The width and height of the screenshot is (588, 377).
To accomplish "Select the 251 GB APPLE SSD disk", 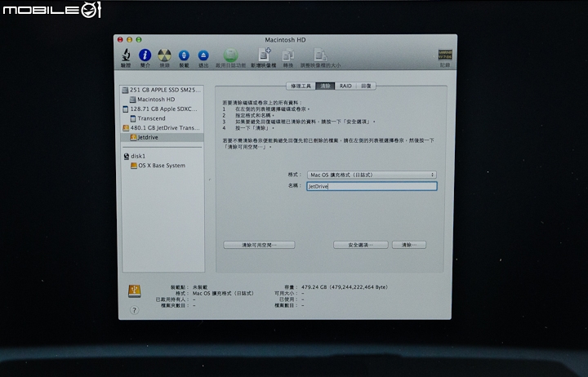I will (x=162, y=90).
